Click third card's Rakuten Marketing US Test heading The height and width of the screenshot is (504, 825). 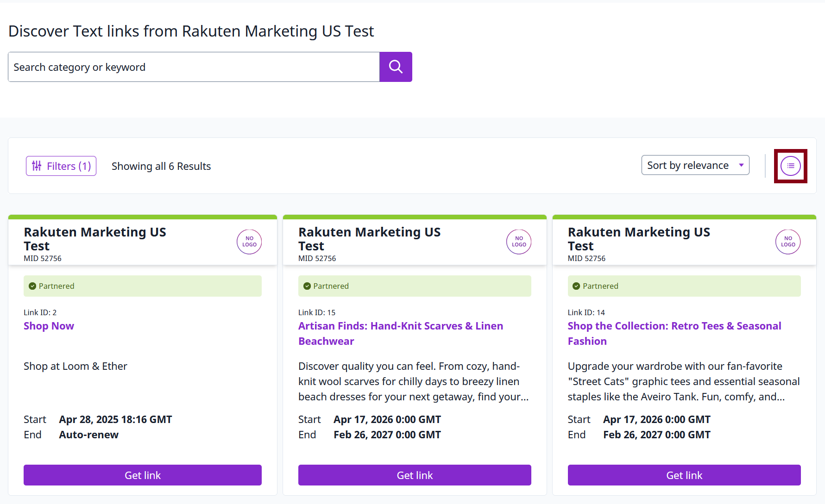click(x=639, y=239)
